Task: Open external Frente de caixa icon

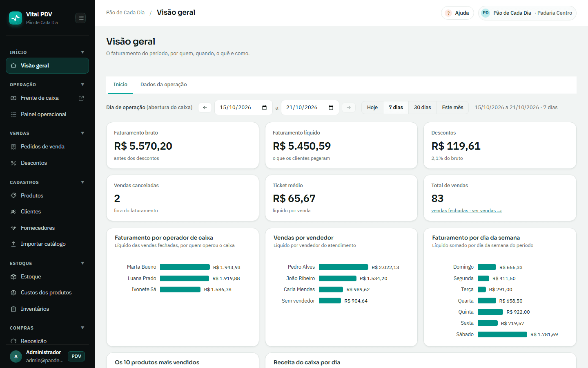Action: 81,98
